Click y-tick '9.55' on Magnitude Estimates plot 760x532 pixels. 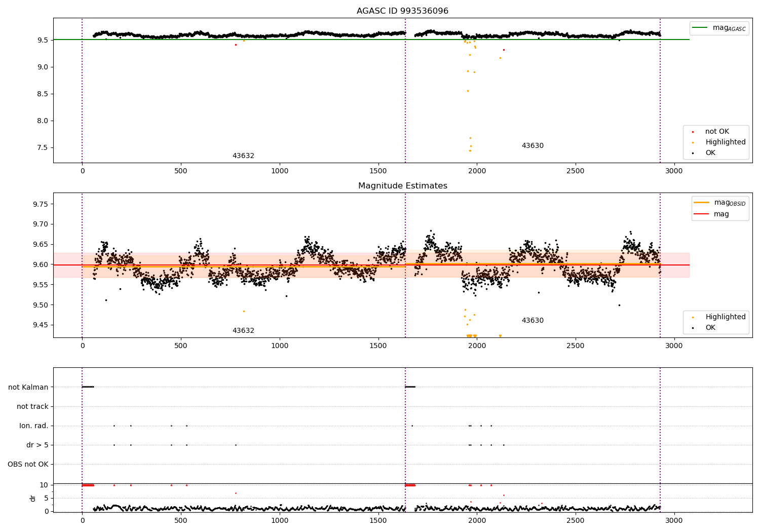click(41, 285)
